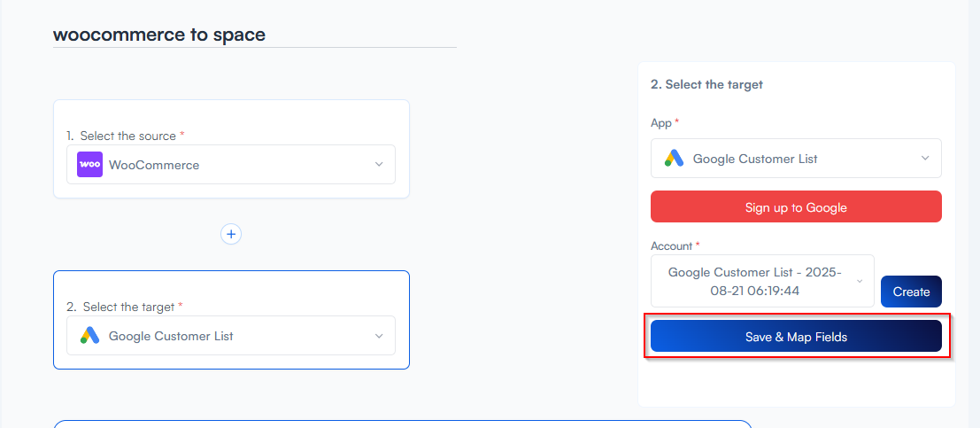This screenshot has width=980, height=428.
Task: Click the App field label
Action: 661,123
